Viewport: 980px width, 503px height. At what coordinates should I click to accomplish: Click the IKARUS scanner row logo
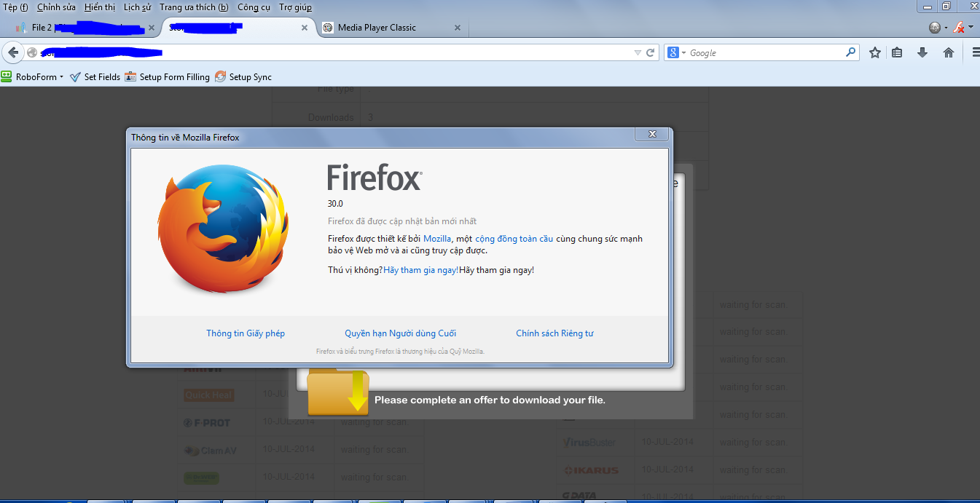pos(591,470)
